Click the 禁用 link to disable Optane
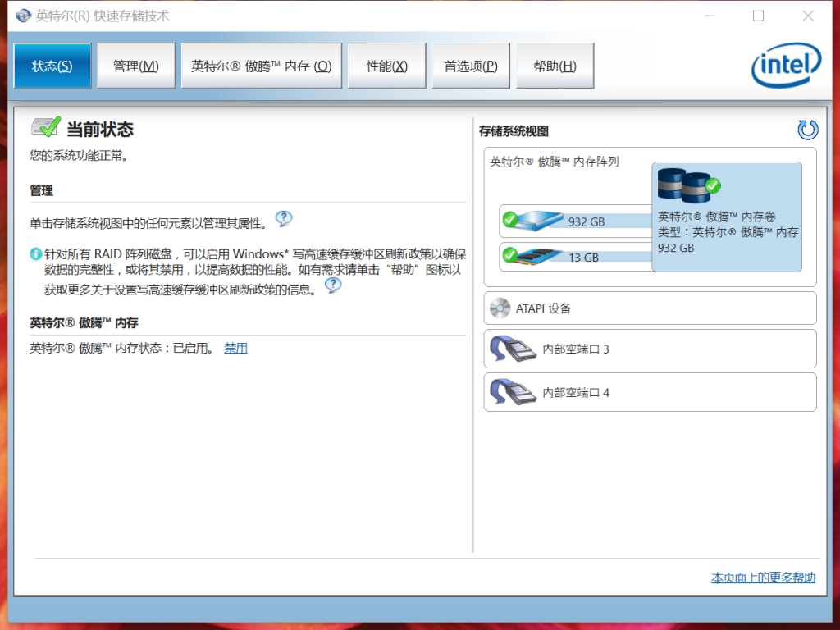 pos(235,348)
